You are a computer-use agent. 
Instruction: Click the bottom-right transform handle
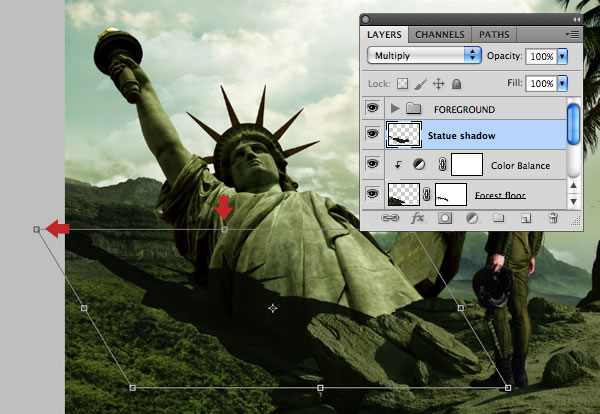[x=508, y=388]
